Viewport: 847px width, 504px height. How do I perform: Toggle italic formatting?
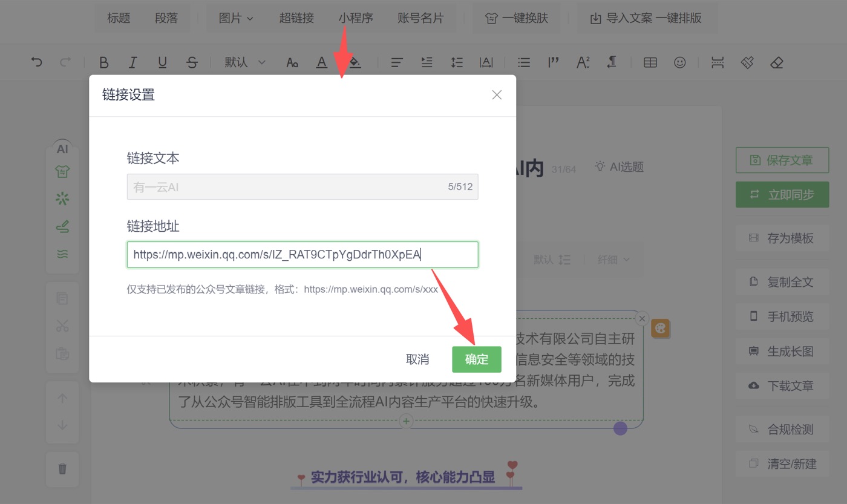[133, 62]
